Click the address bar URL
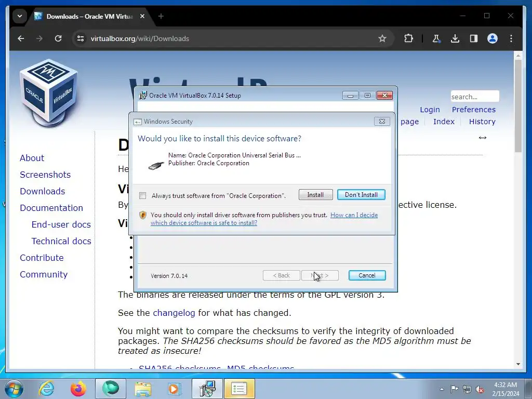 (x=140, y=38)
